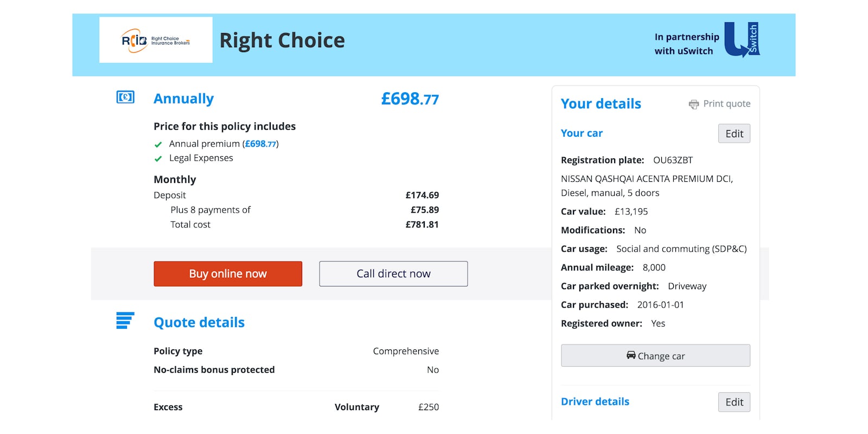868x434 pixels.
Task: Select the Your details heading
Action: click(601, 103)
